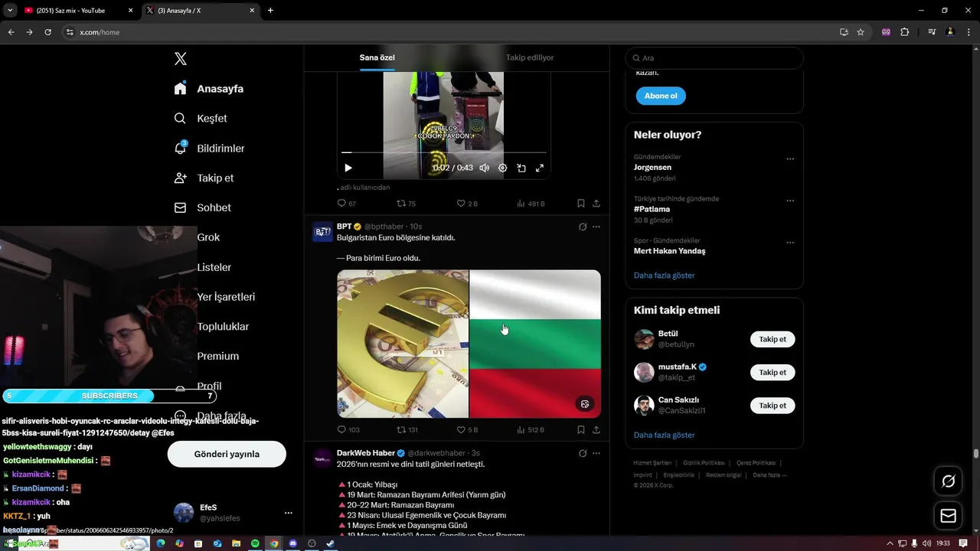The width and height of the screenshot is (980, 551).
Task: Repost the BPT post with 131 reposts
Action: pyautogui.click(x=407, y=430)
